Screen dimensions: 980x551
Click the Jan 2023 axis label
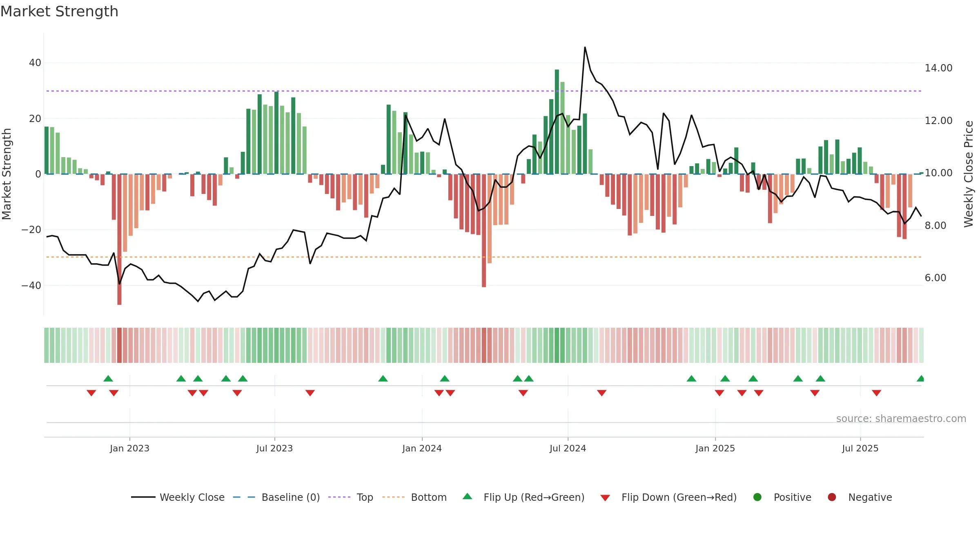129,448
